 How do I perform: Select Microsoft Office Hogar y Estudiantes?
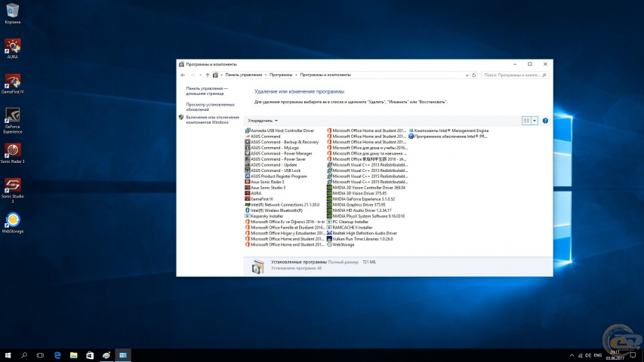[x=285, y=233]
